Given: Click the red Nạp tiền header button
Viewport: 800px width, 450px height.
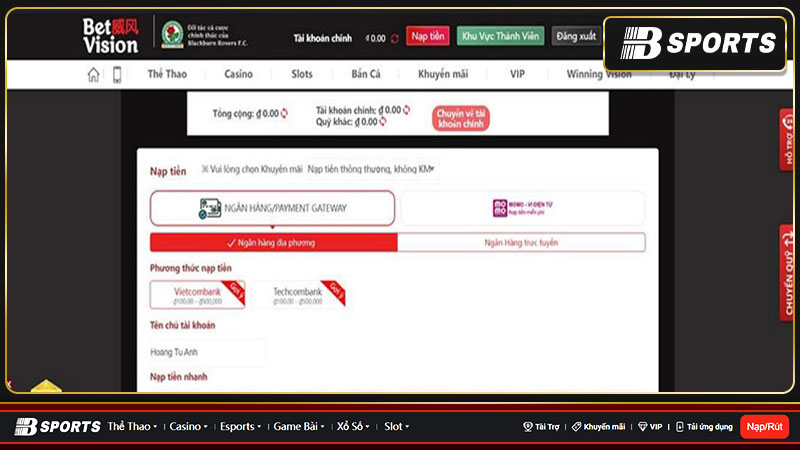Looking at the screenshot, I should pyautogui.click(x=428, y=36).
